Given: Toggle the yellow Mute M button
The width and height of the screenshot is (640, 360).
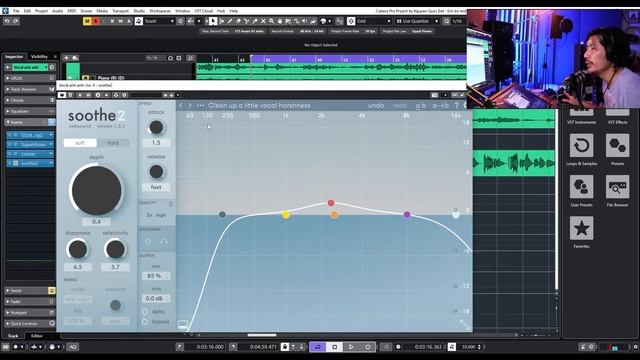Looking at the screenshot, I should (x=87, y=21).
